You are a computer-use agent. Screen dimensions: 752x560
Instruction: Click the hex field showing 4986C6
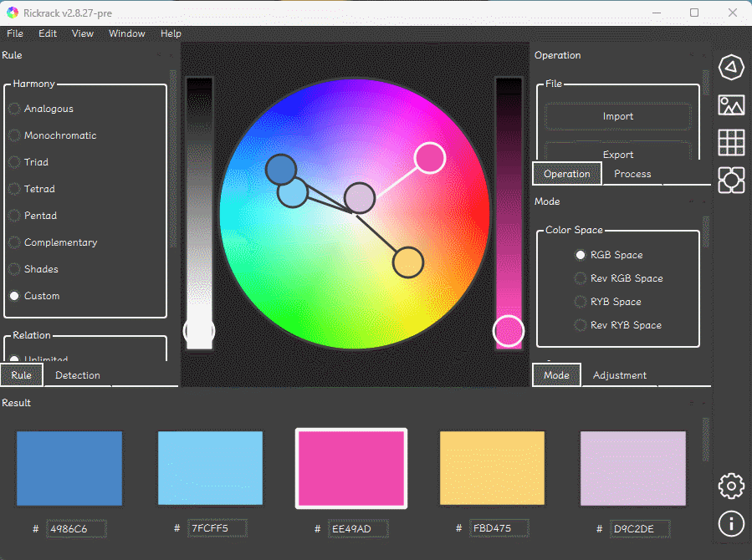[76, 529]
